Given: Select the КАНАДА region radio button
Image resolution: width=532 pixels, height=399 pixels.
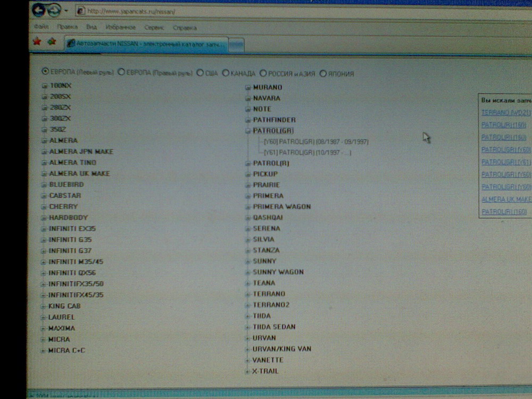Looking at the screenshot, I should tap(226, 73).
